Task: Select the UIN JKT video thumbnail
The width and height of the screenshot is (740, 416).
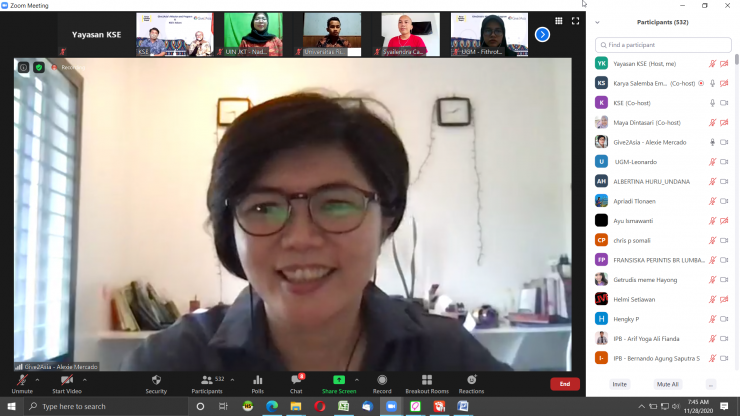Action: (x=253, y=34)
